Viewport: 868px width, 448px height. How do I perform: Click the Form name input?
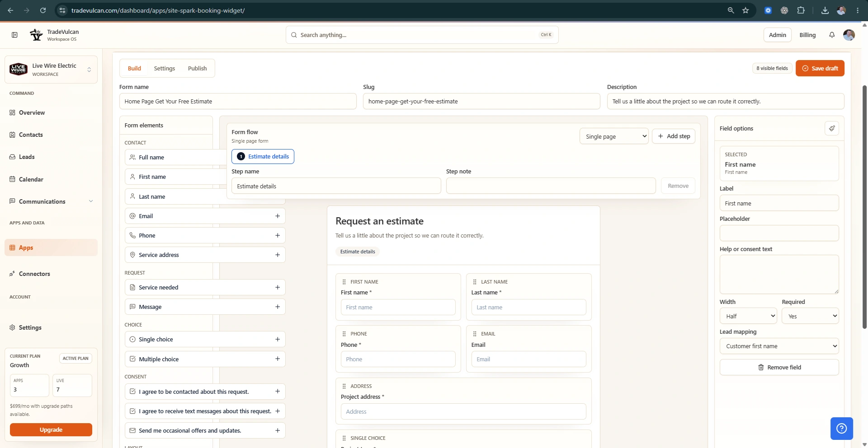click(x=238, y=101)
